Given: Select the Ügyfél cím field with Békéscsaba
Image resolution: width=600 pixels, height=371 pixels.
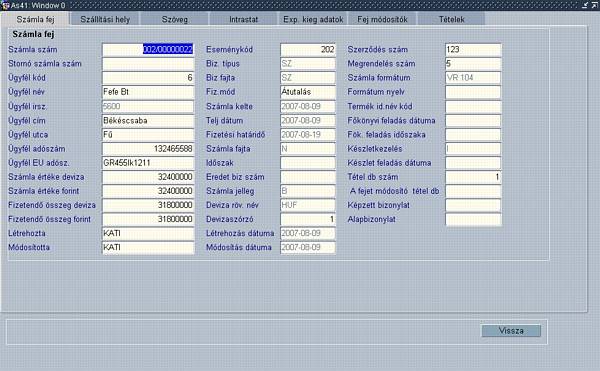Looking at the screenshot, I should point(148,120).
